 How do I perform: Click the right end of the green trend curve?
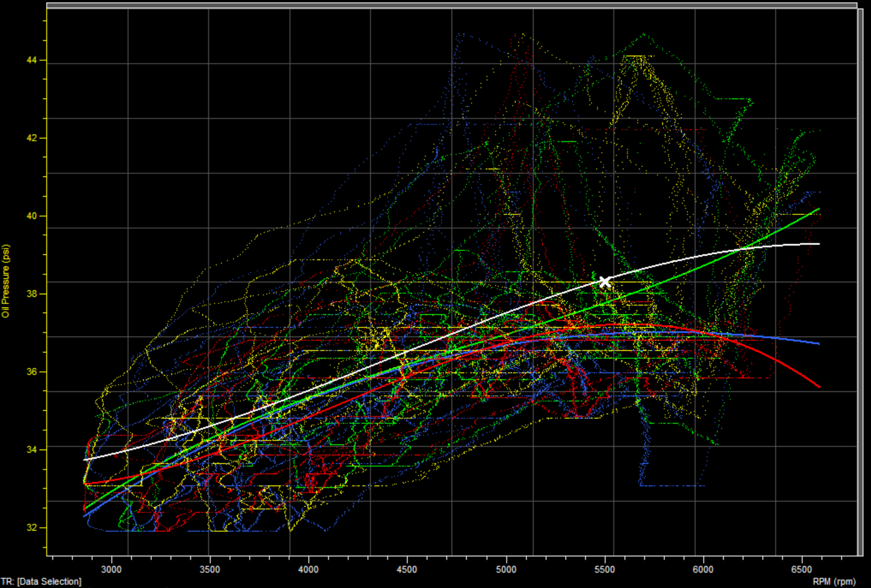click(819, 209)
